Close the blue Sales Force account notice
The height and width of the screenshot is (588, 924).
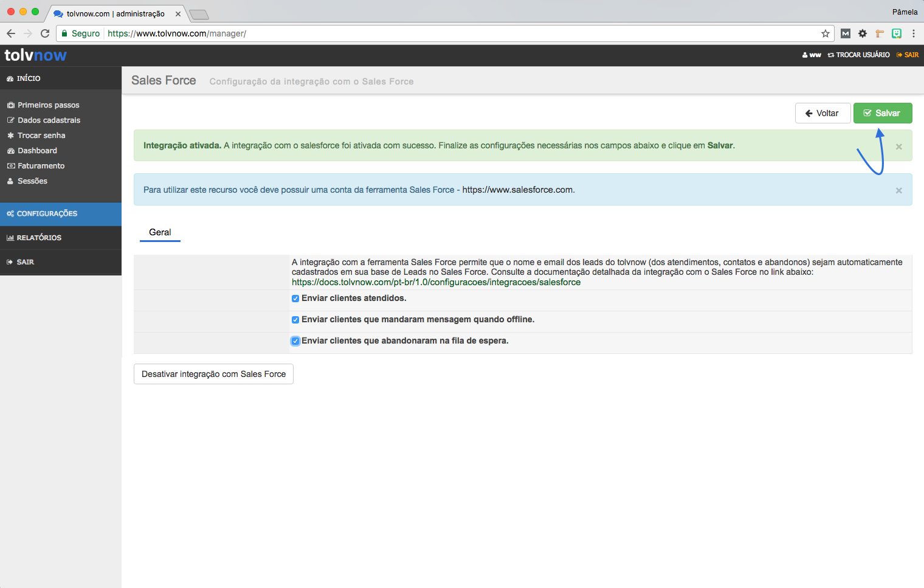coord(898,190)
